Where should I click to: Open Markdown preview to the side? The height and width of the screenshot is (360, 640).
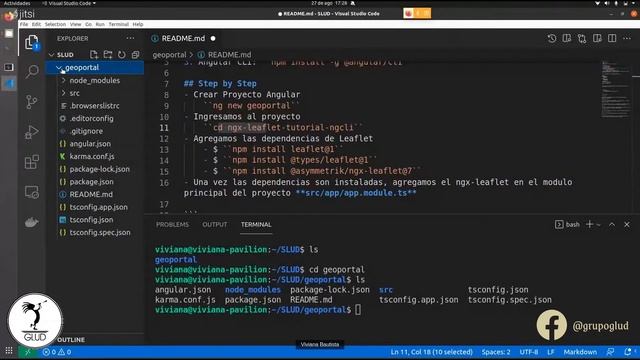tap(567, 38)
